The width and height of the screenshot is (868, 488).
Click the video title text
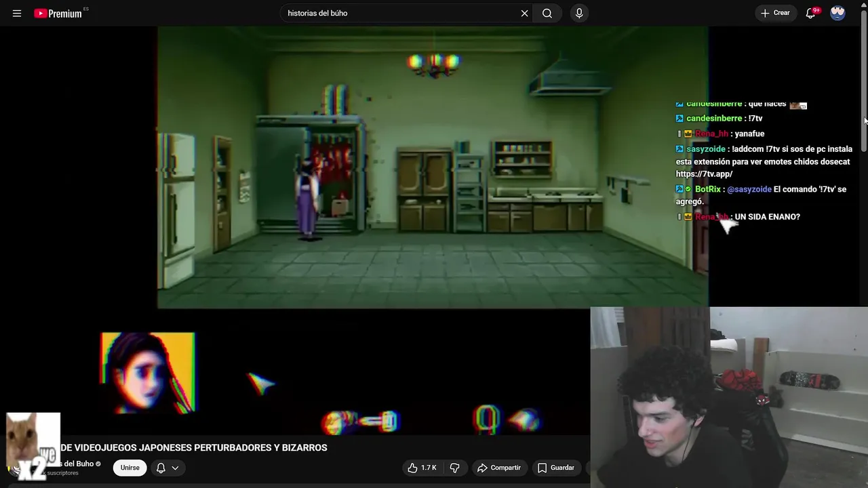193,447
